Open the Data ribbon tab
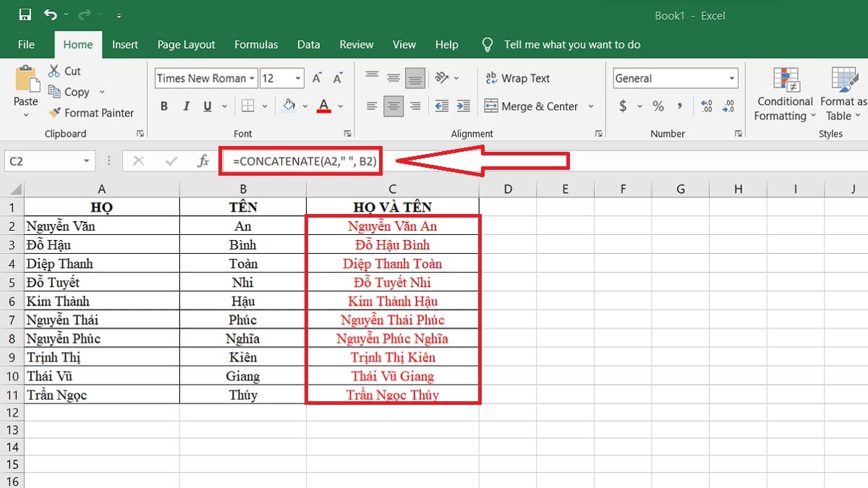Image resolution: width=868 pixels, height=488 pixels. pyautogui.click(x=308, y=44)
